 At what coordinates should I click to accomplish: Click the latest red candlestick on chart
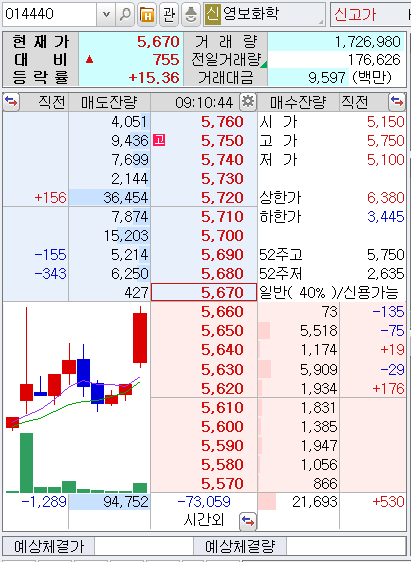pos(140,338)
